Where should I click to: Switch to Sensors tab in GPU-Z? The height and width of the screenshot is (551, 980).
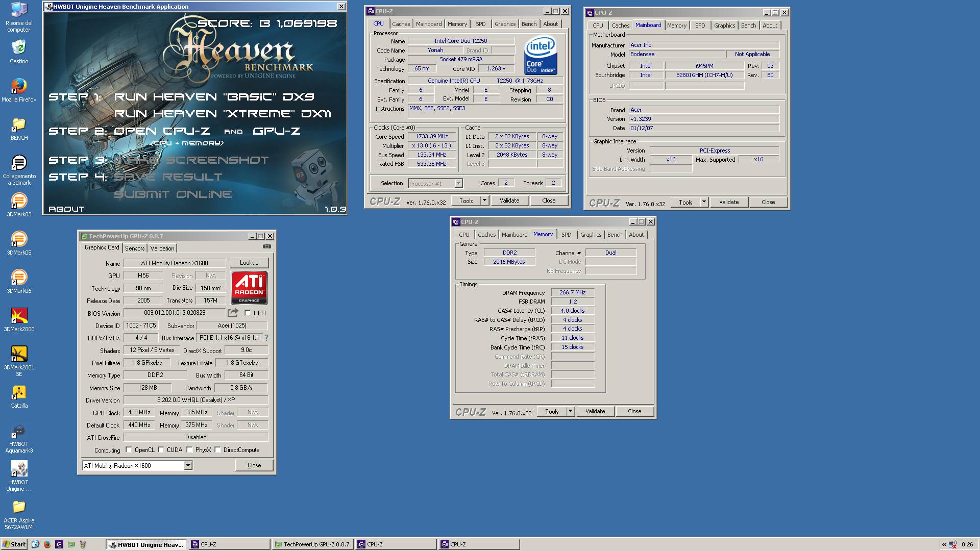click(135, 248)
